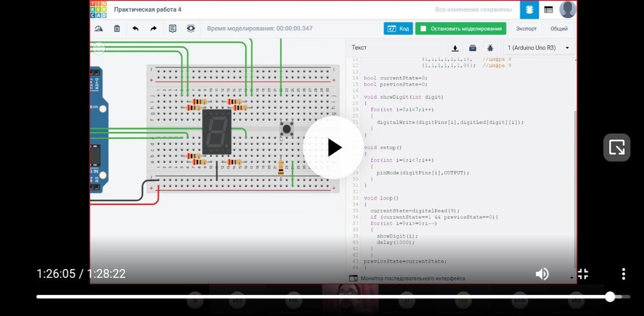This screenshot has height=316, width=644.
Task: Click the showDigit(i); code line
Action: pos(397,236)
